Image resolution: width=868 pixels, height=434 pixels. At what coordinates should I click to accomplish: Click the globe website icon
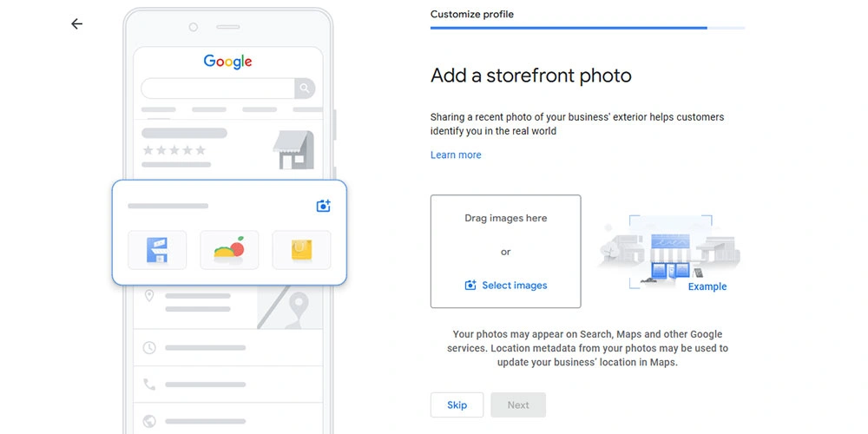coord(149,419)
